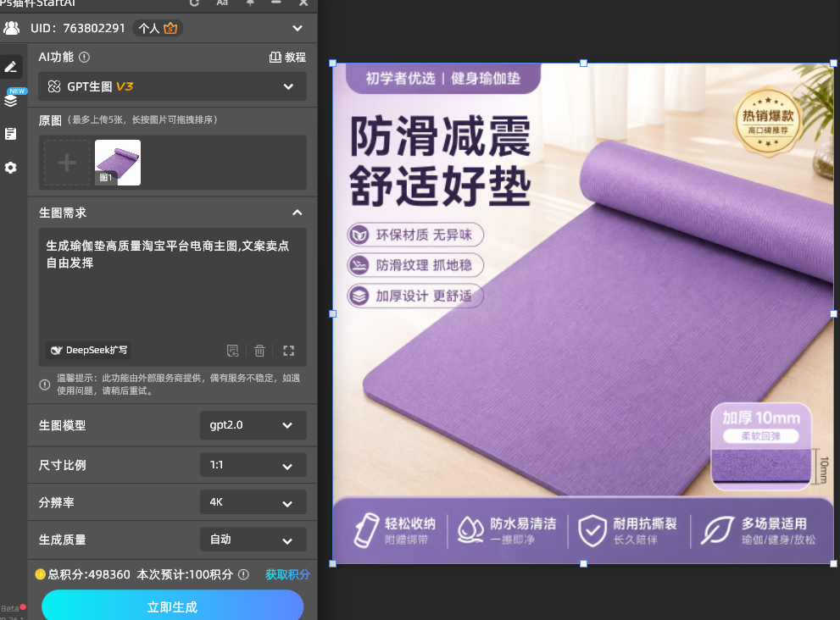840x620 pixels.
Task: Expand the UID account chevron
Action: [298, 29]
